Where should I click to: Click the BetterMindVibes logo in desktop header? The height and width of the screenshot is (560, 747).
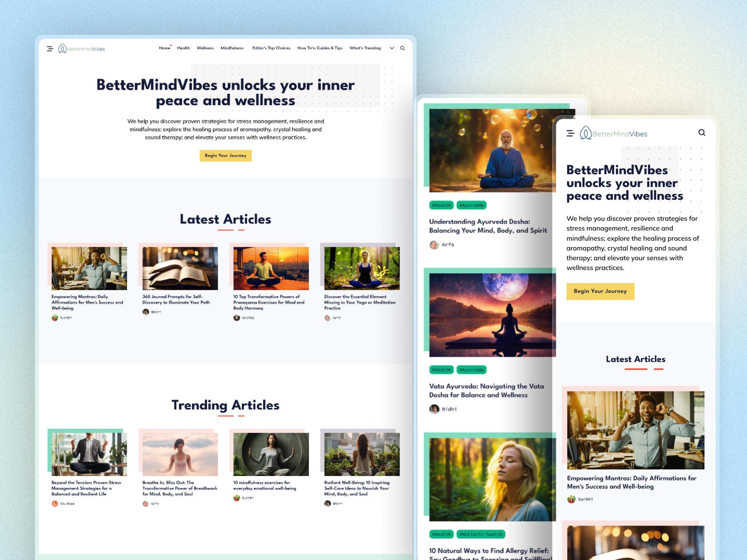pyautogui.click(x=81, y=49)
